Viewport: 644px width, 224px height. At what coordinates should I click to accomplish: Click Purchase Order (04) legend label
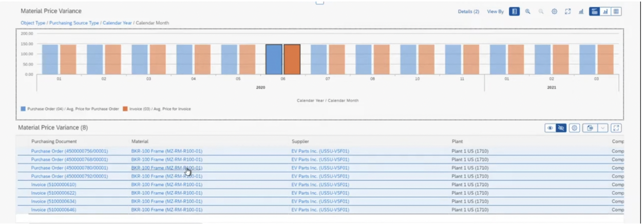[73, 109]
